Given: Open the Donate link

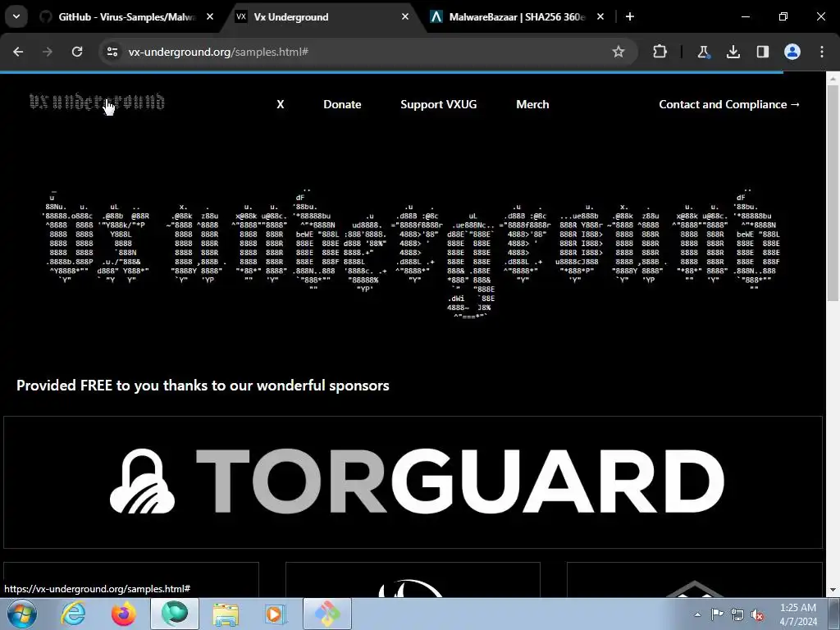Looking at the screenshot, I should tap(342, 104).
